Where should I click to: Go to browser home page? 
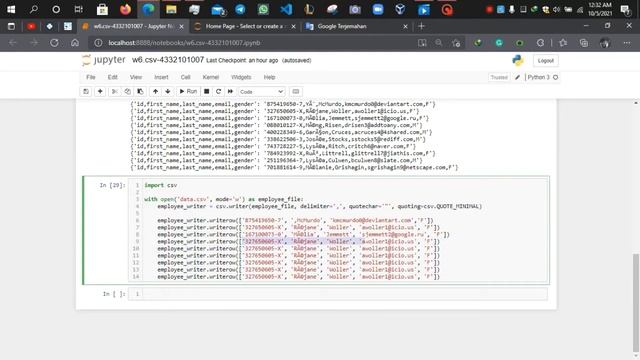pos(75,43)
